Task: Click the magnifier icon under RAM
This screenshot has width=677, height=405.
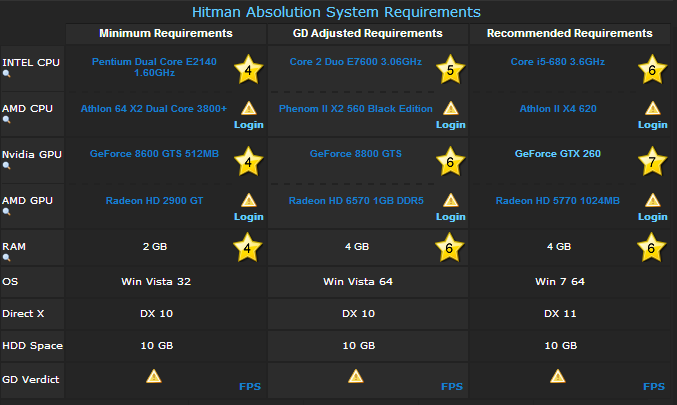Action: (6, 258)
